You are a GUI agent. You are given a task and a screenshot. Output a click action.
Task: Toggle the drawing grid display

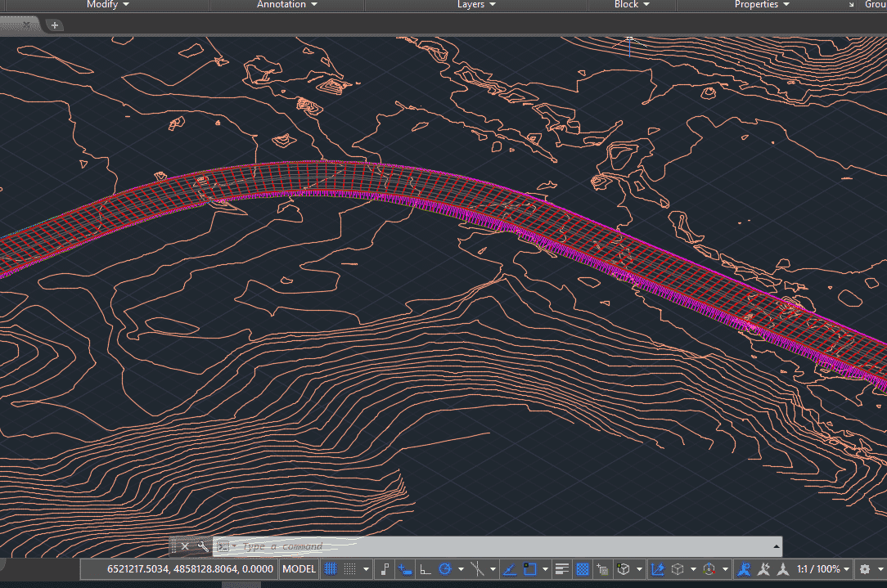click(331, 568)
